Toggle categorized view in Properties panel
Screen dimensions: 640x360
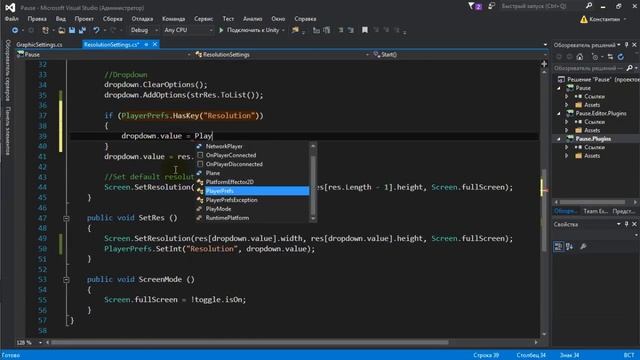[558, 247]
